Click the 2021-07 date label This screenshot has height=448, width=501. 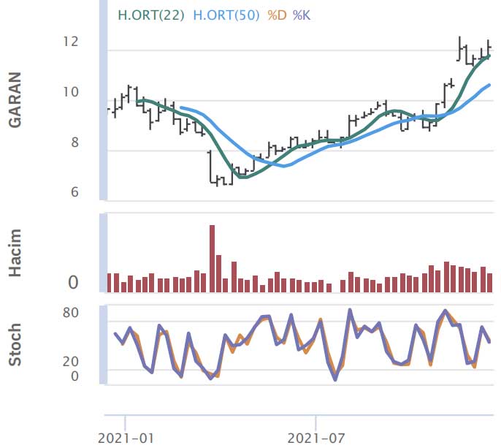tap(316, 438)
